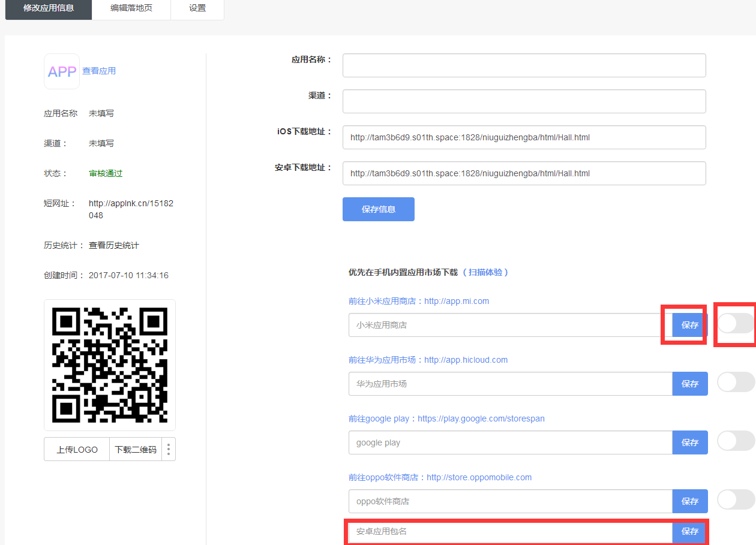Click the oppo软件商店 input field
This screenshot has width=756, height=545.
(x=511, y=501)
